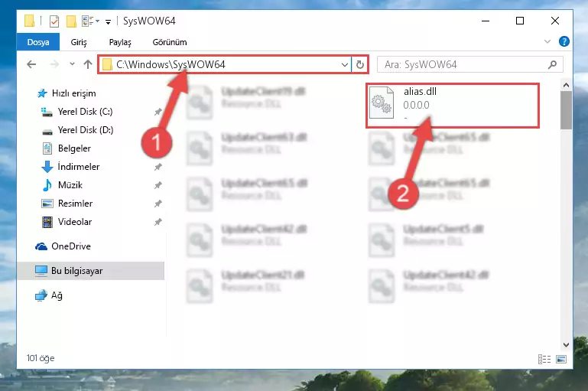Go up one folder level

pos(88,64)
